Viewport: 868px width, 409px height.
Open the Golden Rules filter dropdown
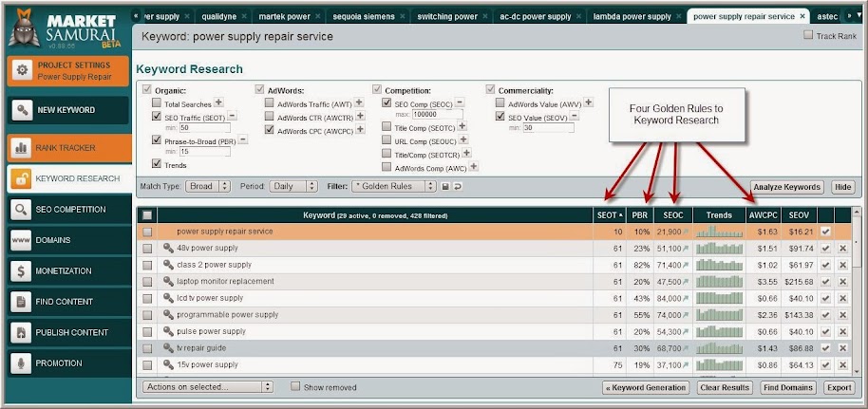pyautogui.click(x=394, y=187)
